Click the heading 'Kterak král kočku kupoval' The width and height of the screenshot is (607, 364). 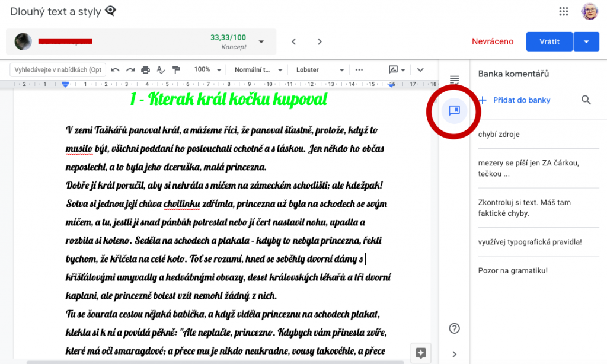pyautogui.click(x=228, y=99)
